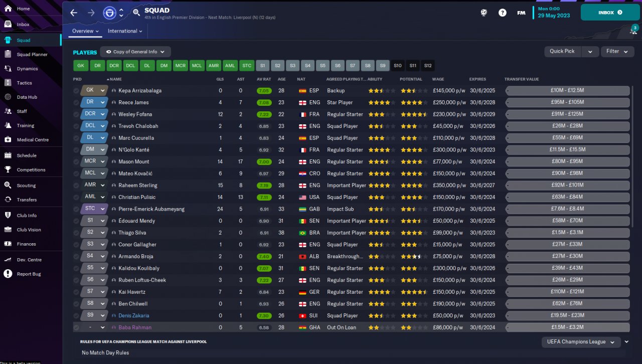The width and height of the screenshot is (642, 364).
Task: Toggle the pick circle for Mason Mount
Action: tap(76, 162)
